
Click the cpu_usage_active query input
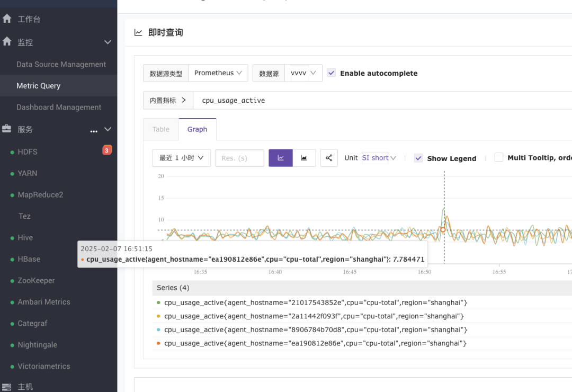click(x=382, y=100)
